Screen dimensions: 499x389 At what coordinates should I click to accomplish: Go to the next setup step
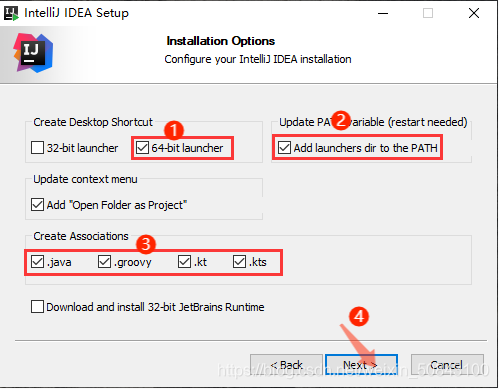click(361, 365)
